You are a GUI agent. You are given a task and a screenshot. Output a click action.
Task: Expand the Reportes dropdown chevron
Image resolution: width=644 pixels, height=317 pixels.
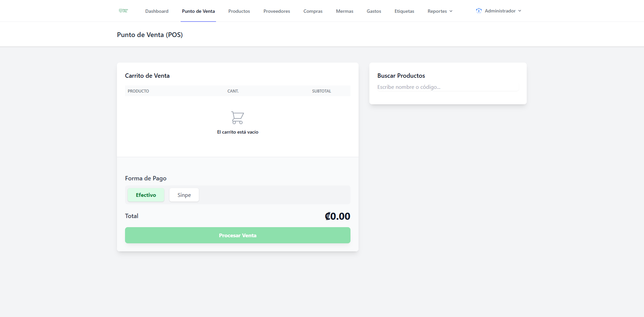(451, 11)
